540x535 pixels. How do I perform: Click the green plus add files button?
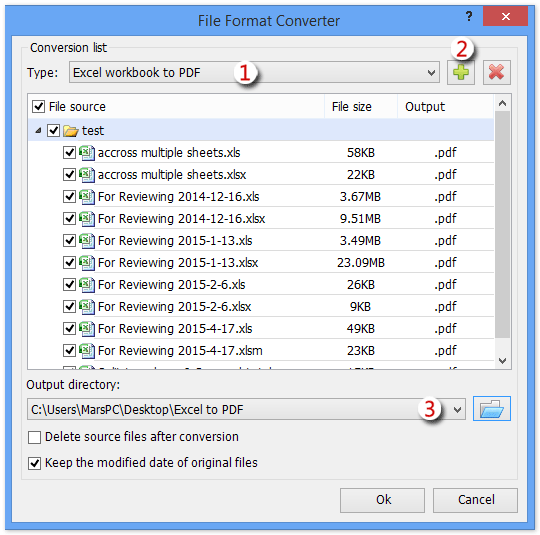click(x=460, y=72)
